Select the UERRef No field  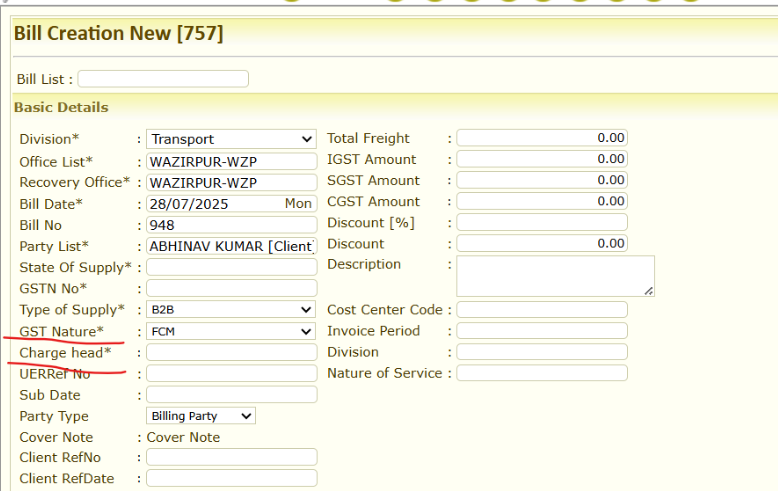[x=231, y=374]
